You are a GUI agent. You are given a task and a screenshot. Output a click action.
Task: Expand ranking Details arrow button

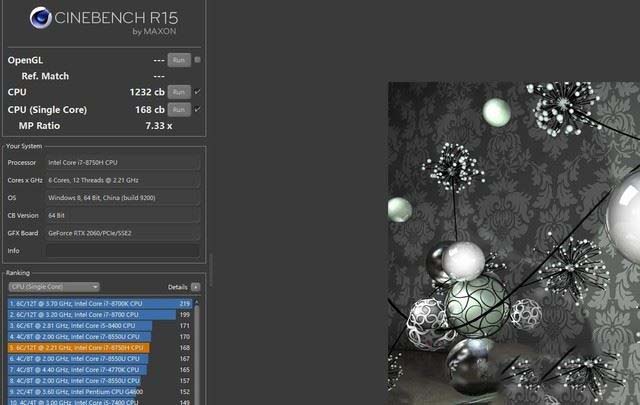pos(196,287)
